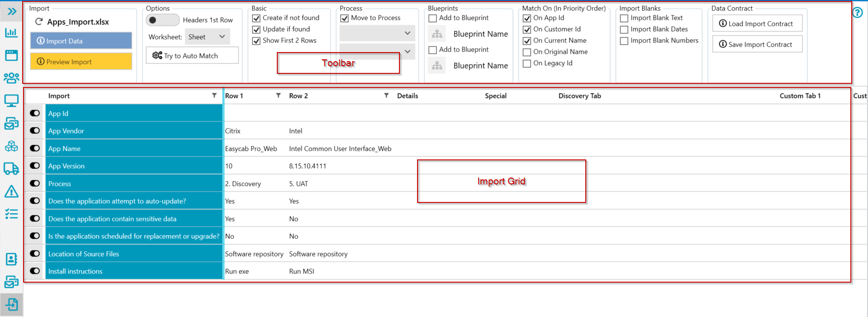Open the users group icon in sidebar
Screen dimensions: 868x317
11,78
